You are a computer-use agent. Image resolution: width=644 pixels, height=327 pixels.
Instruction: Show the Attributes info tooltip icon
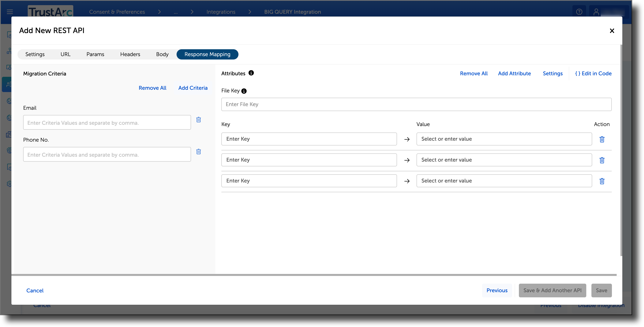click(251, 73)
